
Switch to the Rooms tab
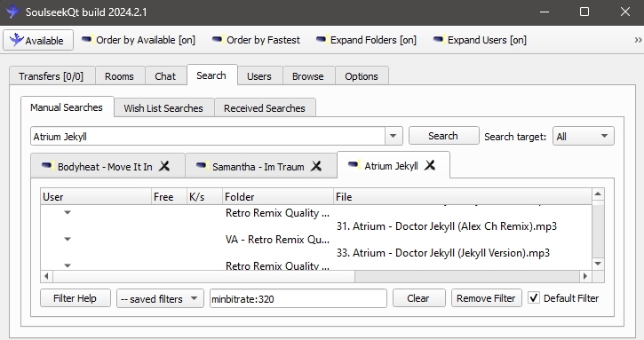[120, 76]
